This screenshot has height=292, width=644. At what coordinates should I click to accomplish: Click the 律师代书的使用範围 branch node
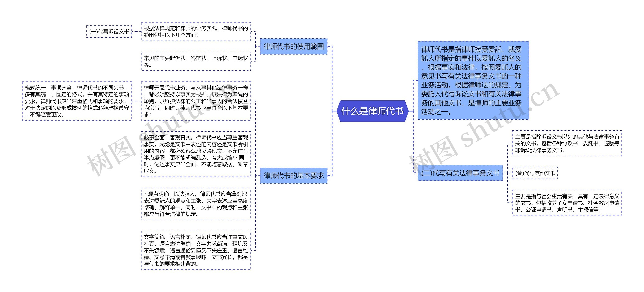(293, 46)
